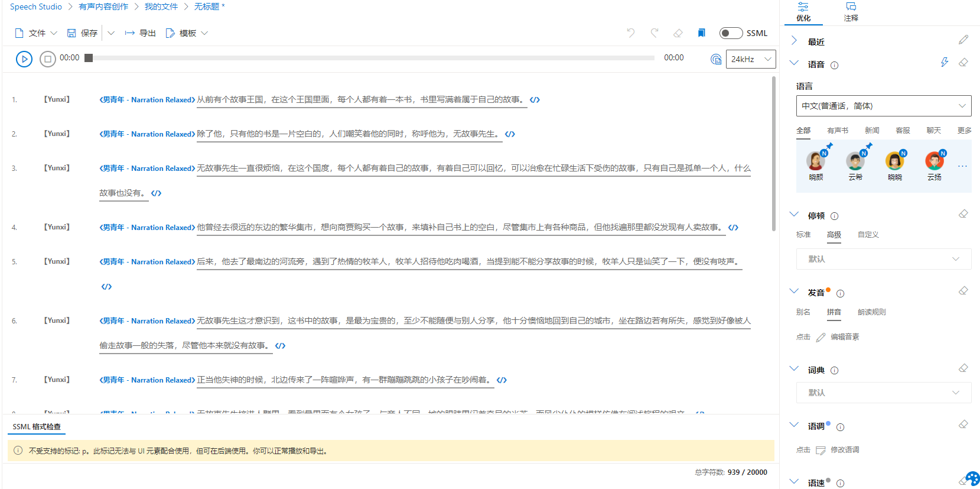This screenshot has width=980, height=489.
Task: Click the 有声内容创作 breadcrumb link
Action: pos(103,7)
